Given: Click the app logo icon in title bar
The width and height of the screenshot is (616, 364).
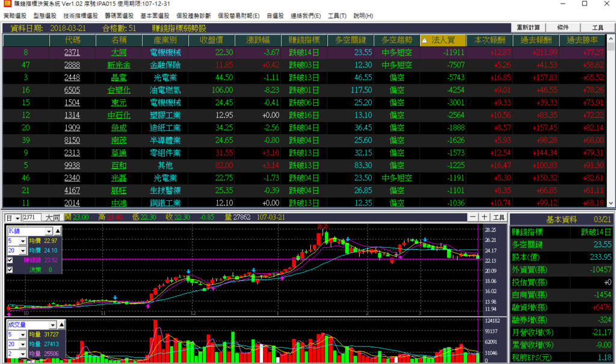Looking at the screenshot, I should pos(7,4).
